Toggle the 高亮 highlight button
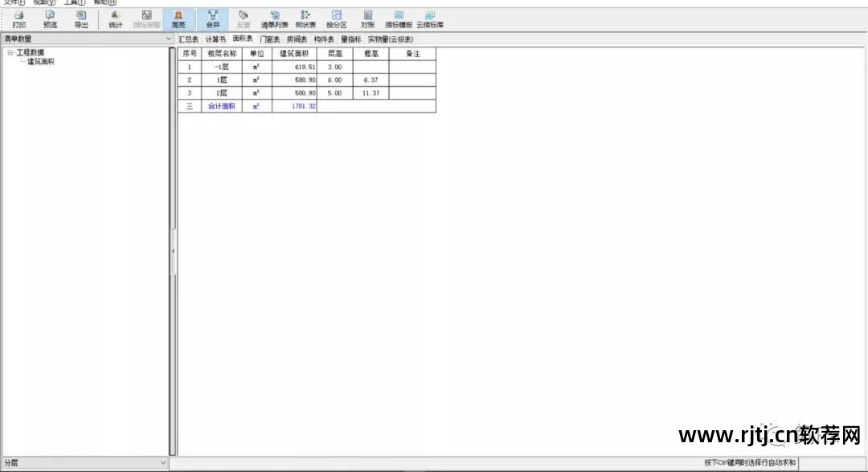This screenshot has width=868, height=472. [178, 19]
